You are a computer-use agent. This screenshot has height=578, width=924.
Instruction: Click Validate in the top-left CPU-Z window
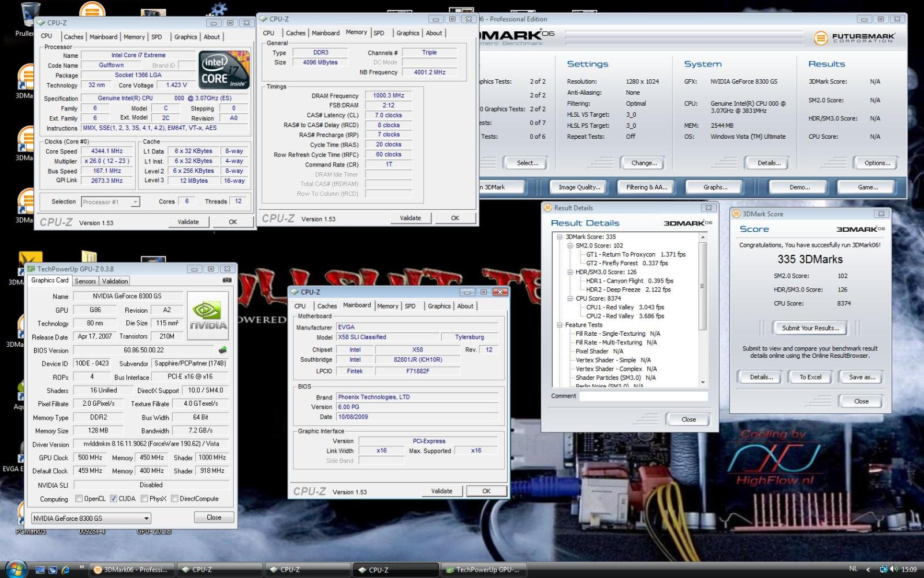tap(188, 221)
